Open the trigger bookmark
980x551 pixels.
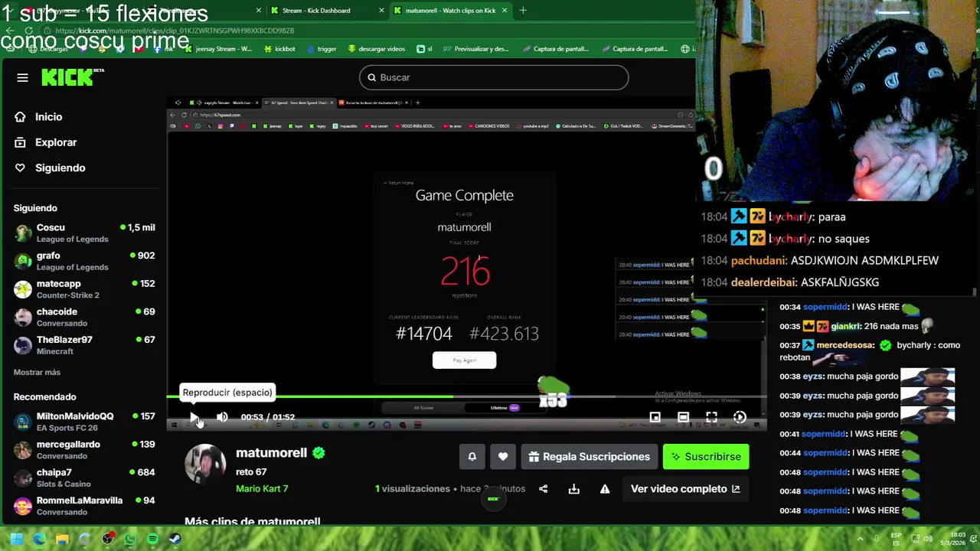(322, 49)
